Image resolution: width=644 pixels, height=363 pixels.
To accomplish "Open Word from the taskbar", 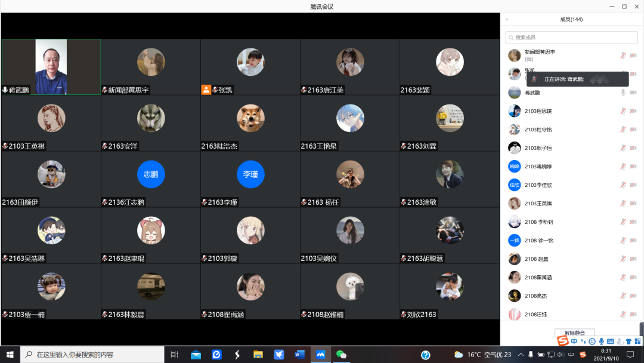I will coord(299,355).
